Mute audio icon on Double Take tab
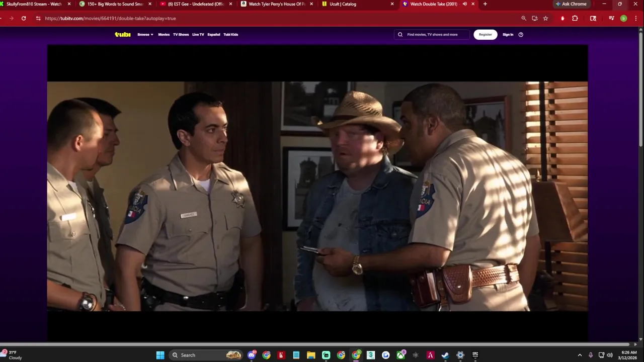 (x=464, y=4)
